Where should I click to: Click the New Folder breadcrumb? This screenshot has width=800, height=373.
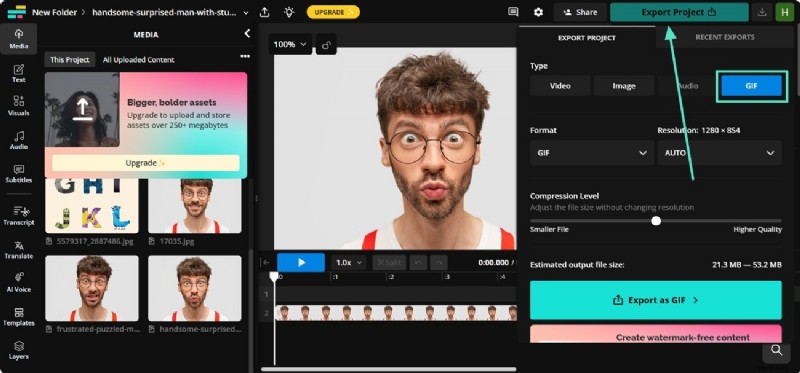(x=55, y=12)
